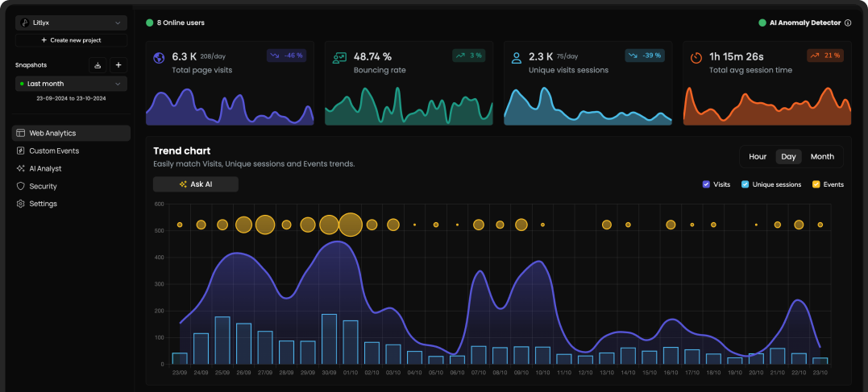This screenshot has height=392, width=868.
Task: Switch trend chart to Hour view
Action: click(x=758, y=157)
